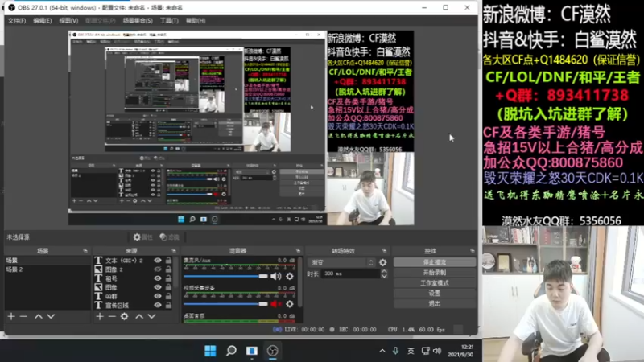
Task: Open Windows taskbar search
Action: (x=231, y=351)
